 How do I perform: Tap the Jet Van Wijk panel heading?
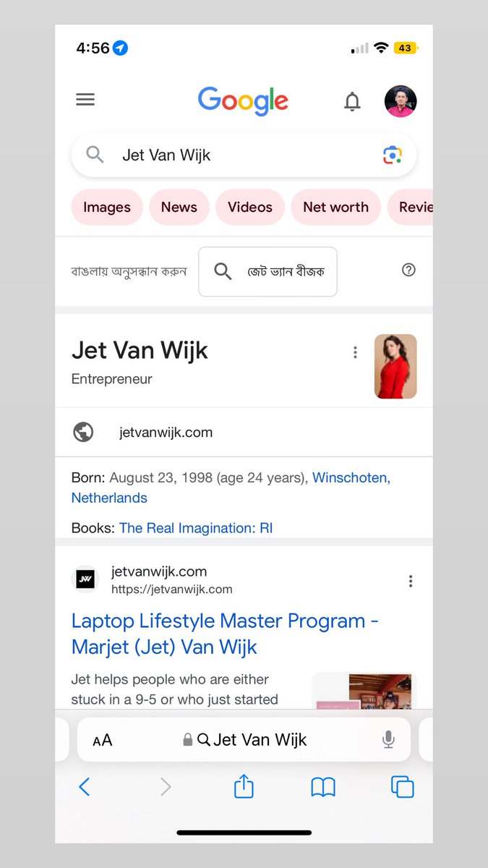[140, 351]
